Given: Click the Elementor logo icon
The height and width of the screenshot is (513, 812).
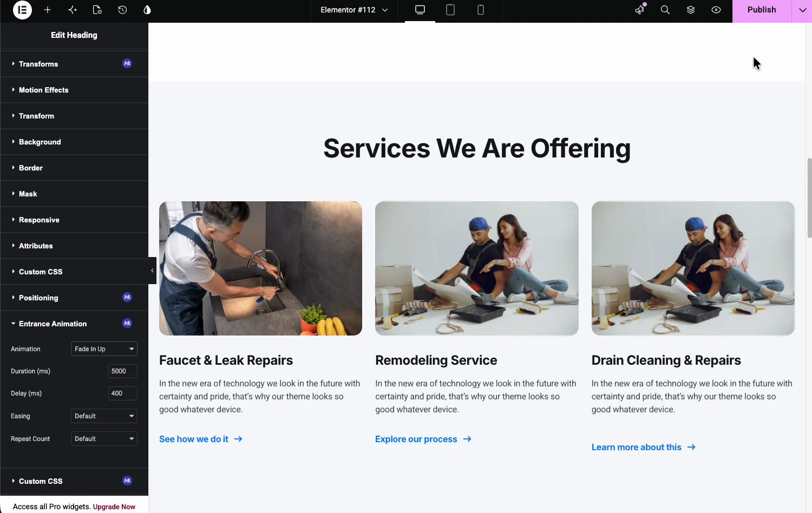Looking at the screenshot, I should pyautogui.click(x=22, y=10).
